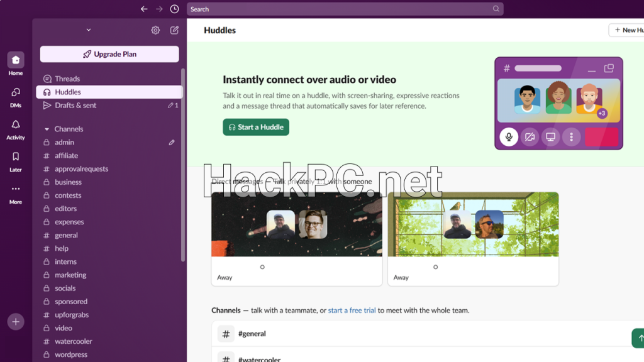The image size is (644, 362).
Task: Click the round plus button in the rail
Action: point(16,322)
